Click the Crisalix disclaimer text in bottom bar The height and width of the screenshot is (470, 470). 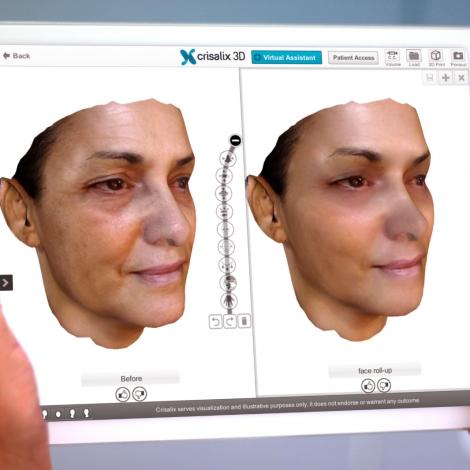point(287,405)
